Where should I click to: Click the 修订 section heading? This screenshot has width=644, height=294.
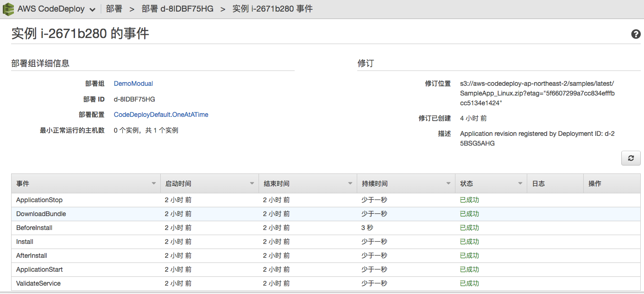click(x=366, y=63)
